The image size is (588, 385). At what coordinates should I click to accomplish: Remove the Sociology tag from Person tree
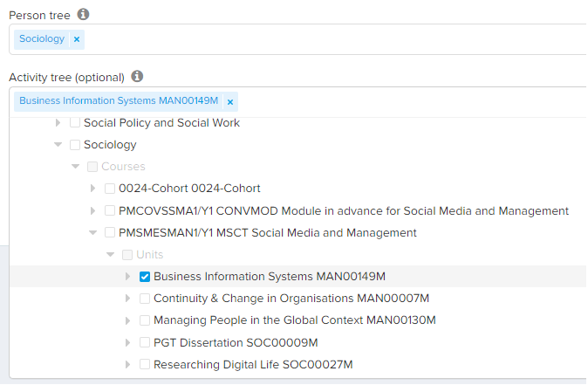(77, 39)
